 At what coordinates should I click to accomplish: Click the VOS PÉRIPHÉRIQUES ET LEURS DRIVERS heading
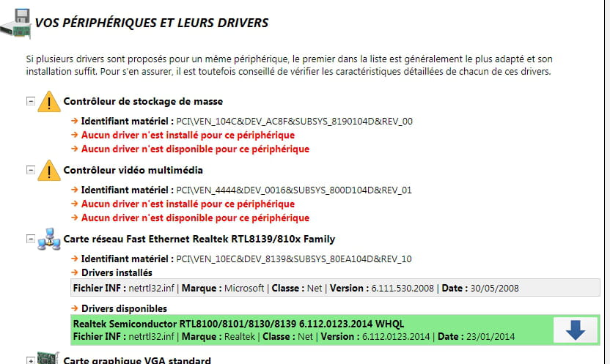151,23
